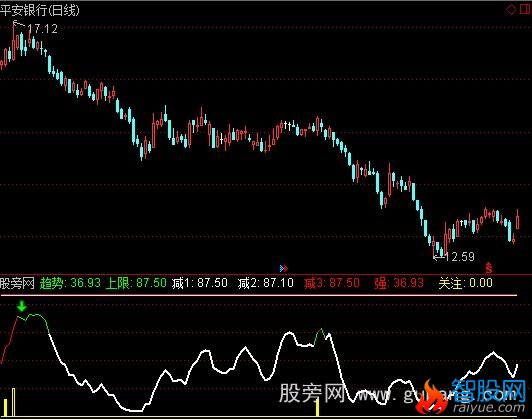Click the 强: 36.93 indicator value
This screenshot has height=419, width=532.
(399, 283)
